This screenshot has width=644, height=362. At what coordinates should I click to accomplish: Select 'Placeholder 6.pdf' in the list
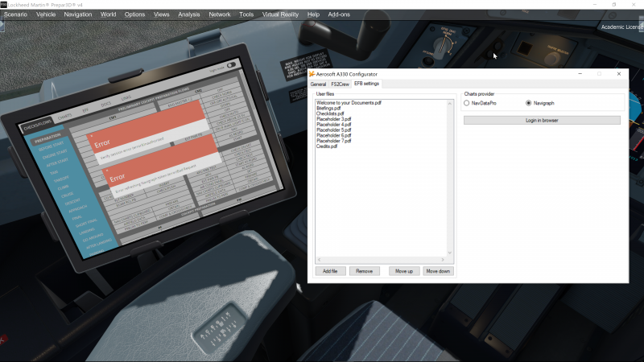coord(334,135)
